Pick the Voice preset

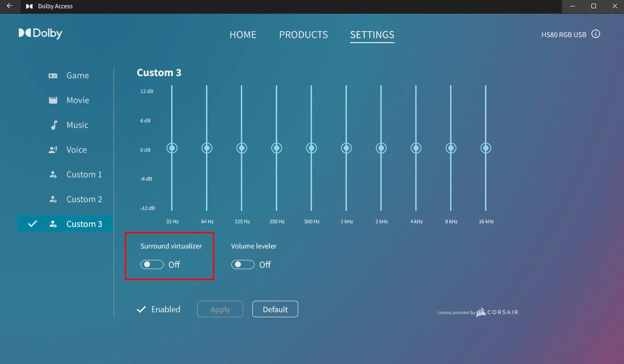[x=65, y=150]
